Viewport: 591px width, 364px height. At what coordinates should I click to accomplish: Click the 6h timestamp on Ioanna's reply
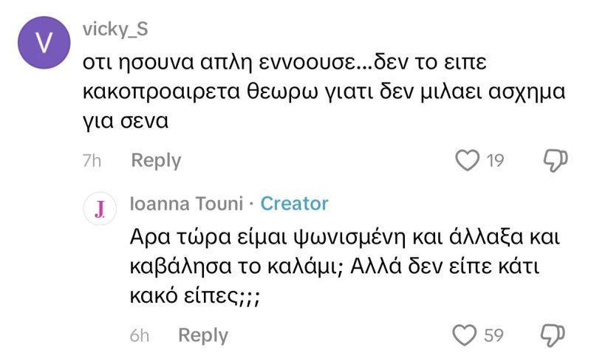pos(140,335)
